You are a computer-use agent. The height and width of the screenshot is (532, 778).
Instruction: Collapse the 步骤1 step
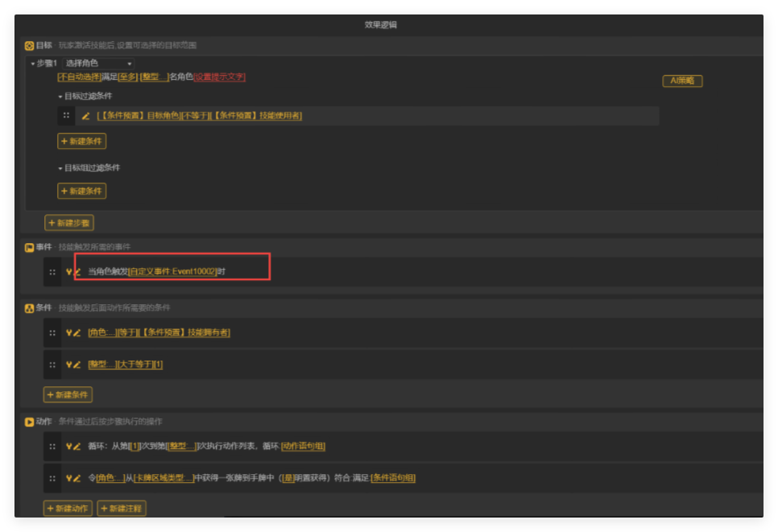(x=33, y=63)
